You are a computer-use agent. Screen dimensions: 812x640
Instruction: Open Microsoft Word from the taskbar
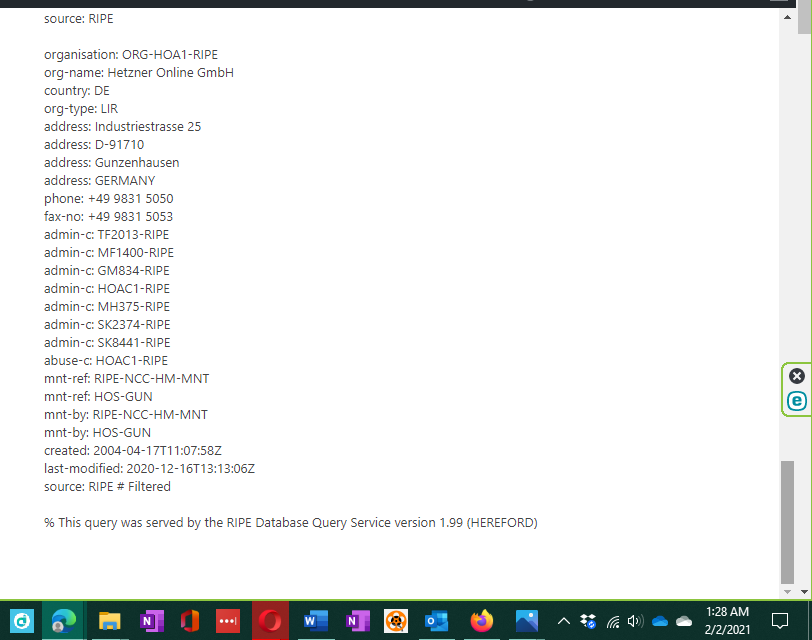click(x=314, y=621)
